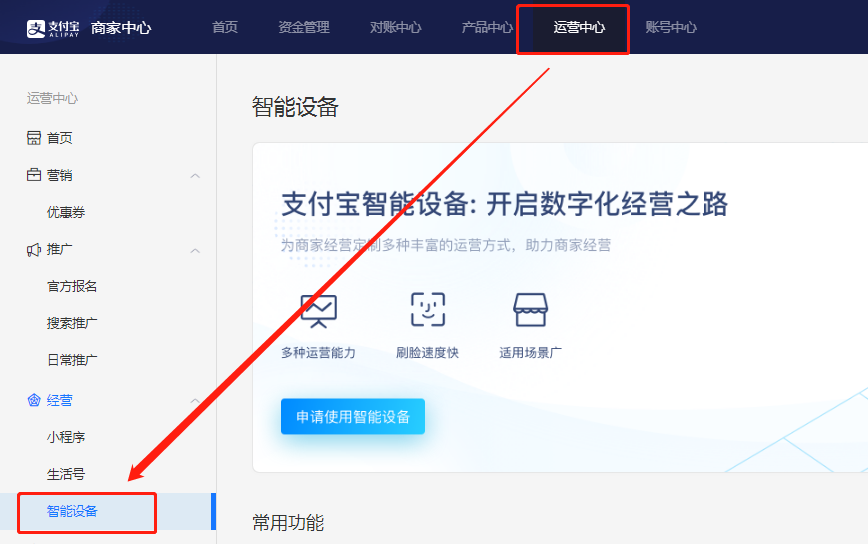The height and width of the screenshot is (544, 868).
Task: Click the 常用功能 section heading
Action: click(288, 522)
